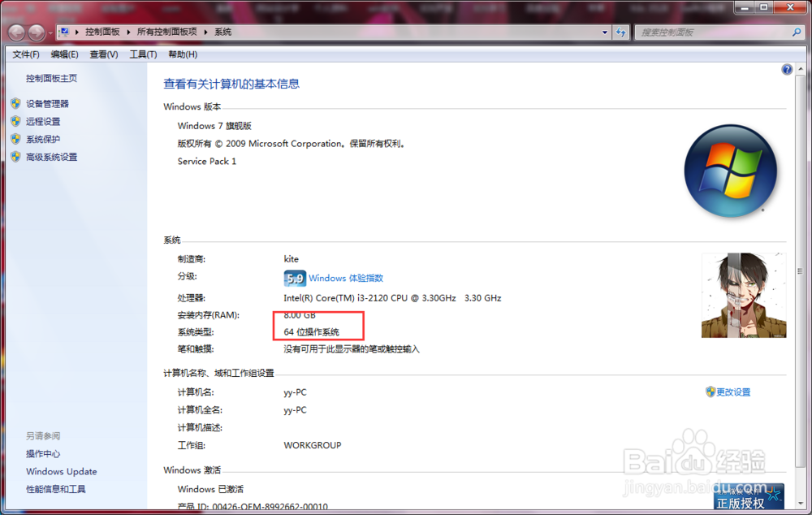Click the 8.00 GB RAM value
This screenshot has width=812, height=515.
point(300,315)
